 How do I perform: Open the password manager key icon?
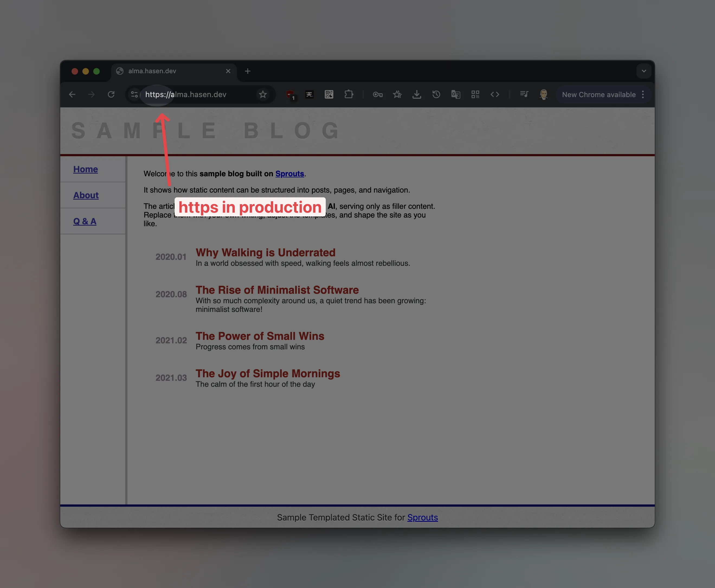tap(378, 94)
